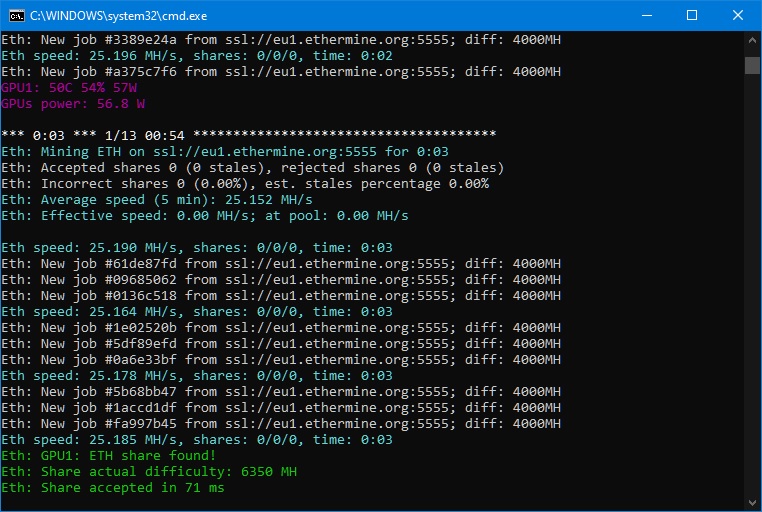Click the scrollbar up arrow

click(752, 41)
